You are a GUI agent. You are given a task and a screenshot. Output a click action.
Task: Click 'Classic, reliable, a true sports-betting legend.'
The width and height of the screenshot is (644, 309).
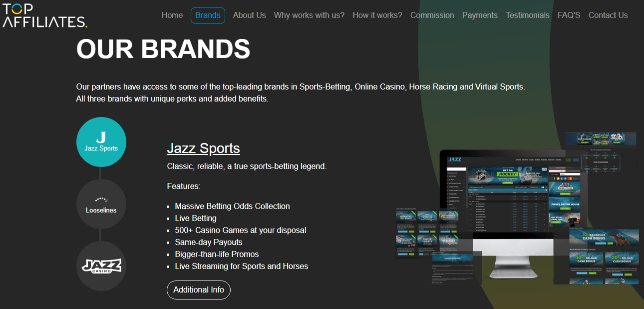pyautogui.click(x=247, y=166)
